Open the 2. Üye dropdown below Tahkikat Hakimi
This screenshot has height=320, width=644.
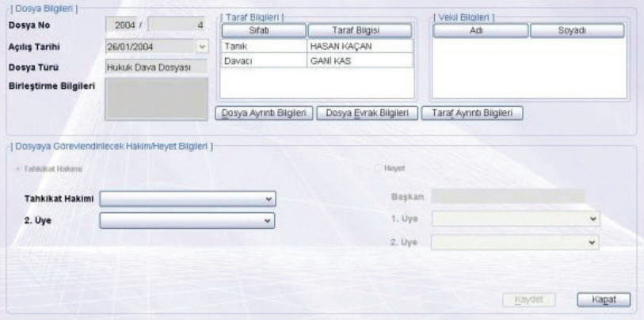(269, 219)
